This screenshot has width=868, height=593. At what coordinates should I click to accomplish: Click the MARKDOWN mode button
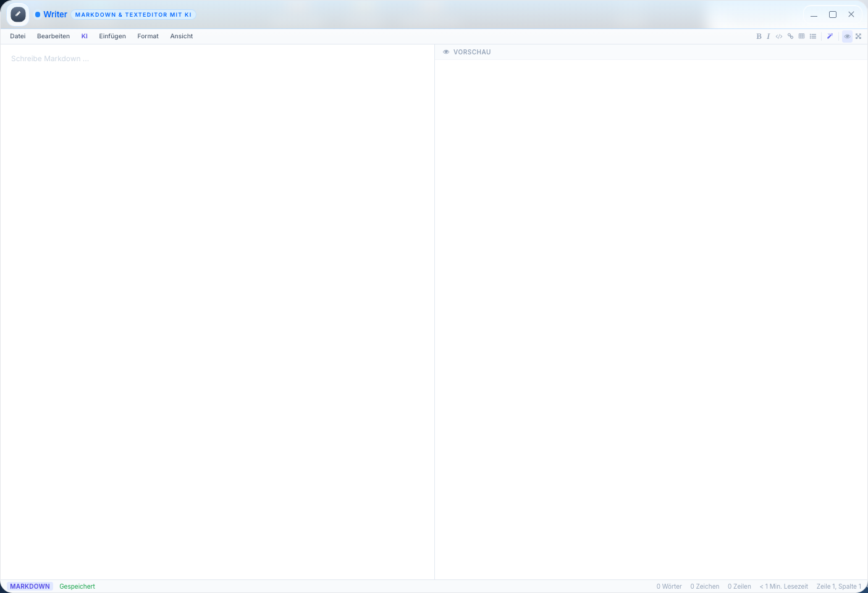point(30,586)
